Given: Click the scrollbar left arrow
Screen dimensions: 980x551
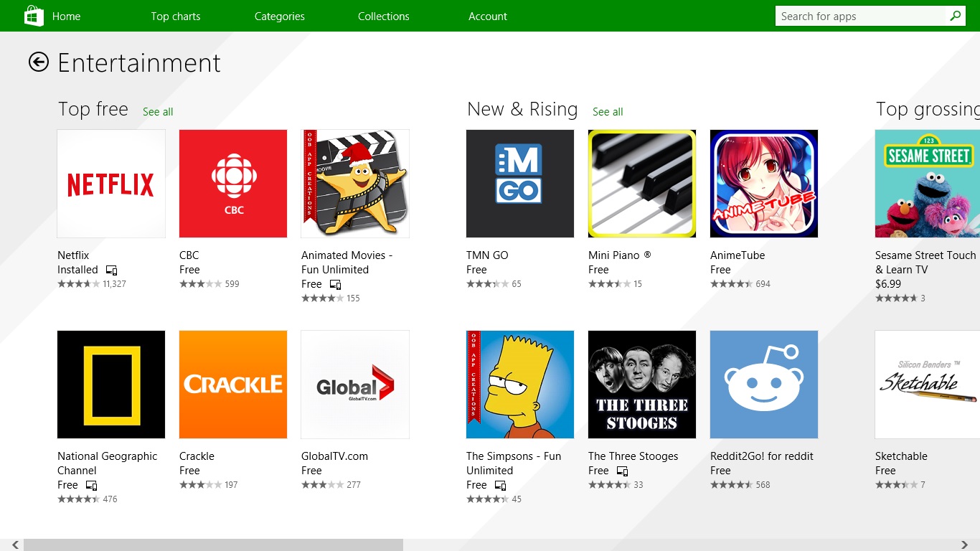Looking at the screenshot, I should coord(16,545).
